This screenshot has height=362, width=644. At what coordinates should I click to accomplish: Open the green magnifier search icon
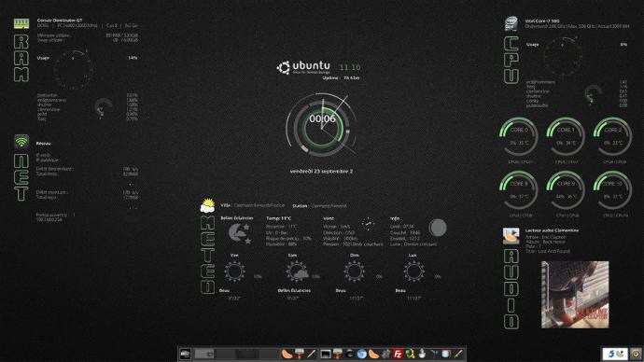click(410, 354)
